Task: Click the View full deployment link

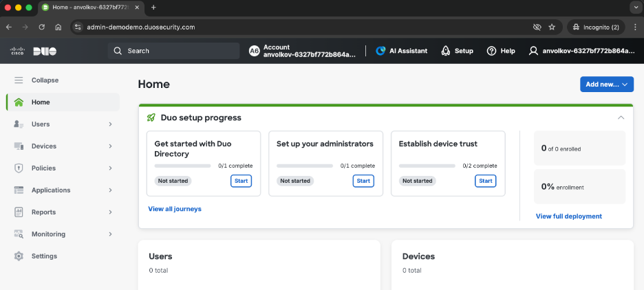Action: coord(568,216)
